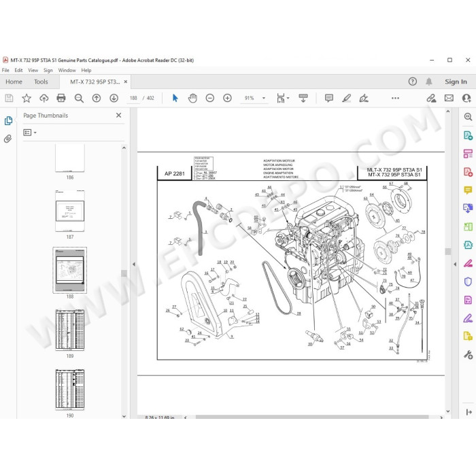Print the document

tap(61, 98)
